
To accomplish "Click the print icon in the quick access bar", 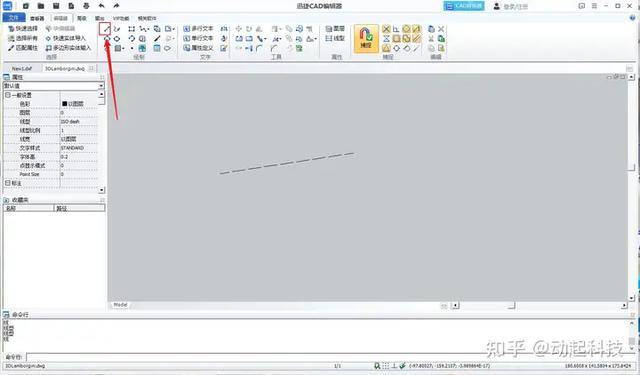I will (86, 6).
